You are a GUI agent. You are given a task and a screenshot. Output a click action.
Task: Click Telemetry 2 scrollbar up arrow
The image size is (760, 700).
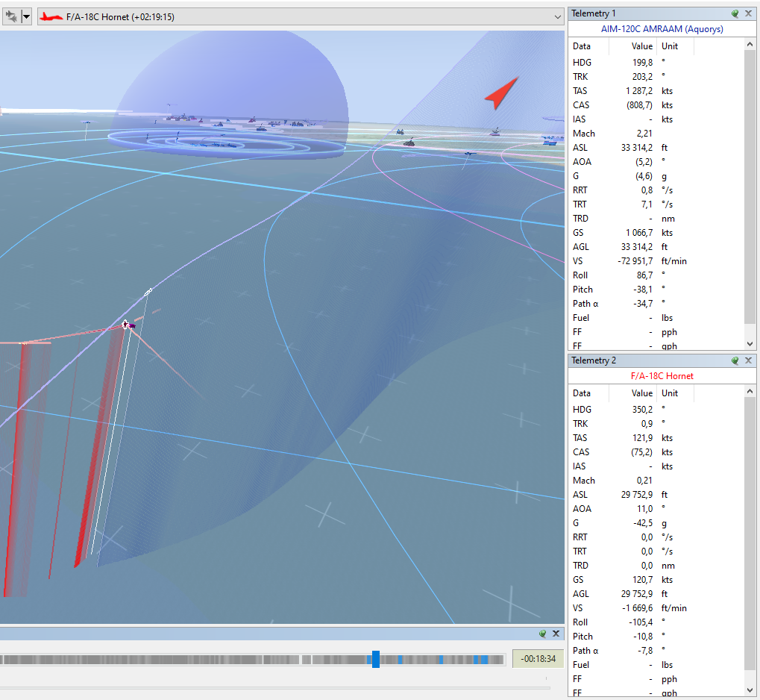click(x=750, y=391)
